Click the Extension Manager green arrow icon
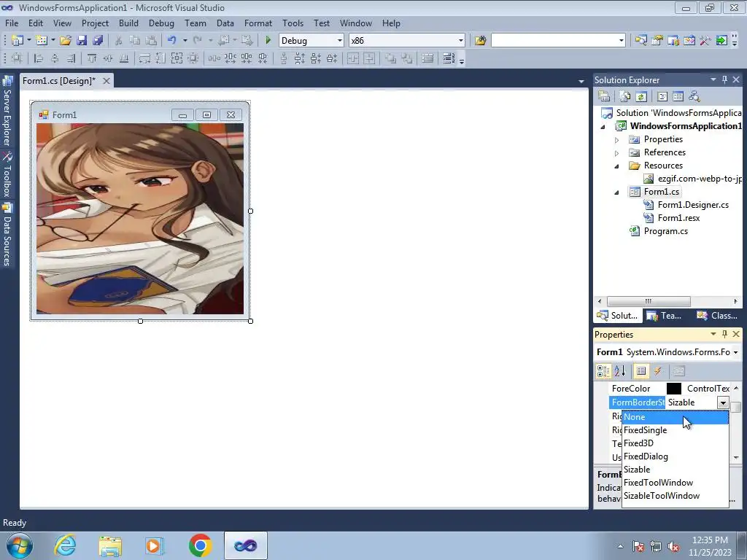The height and width of the screenshot is (560, 747). coord(721,41)
